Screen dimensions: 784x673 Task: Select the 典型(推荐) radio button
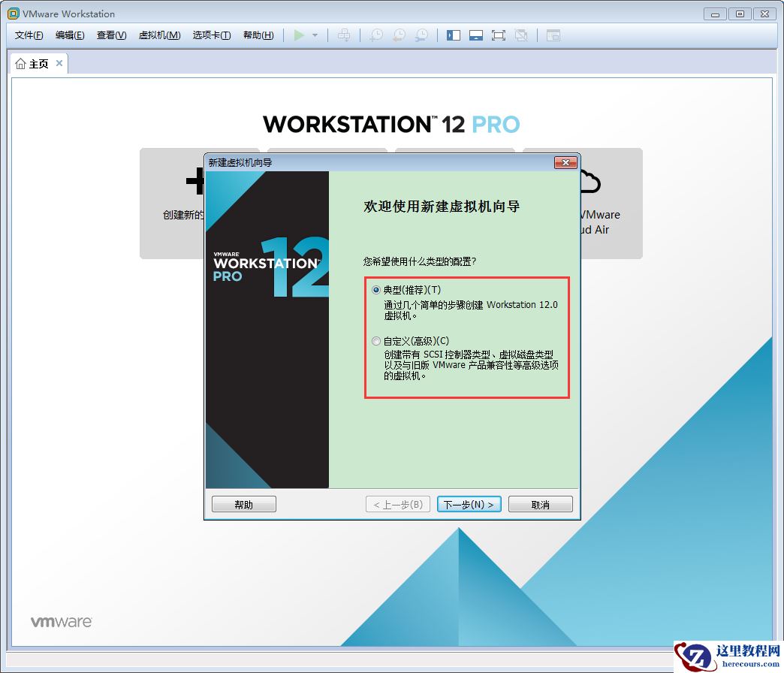[375, 289]
